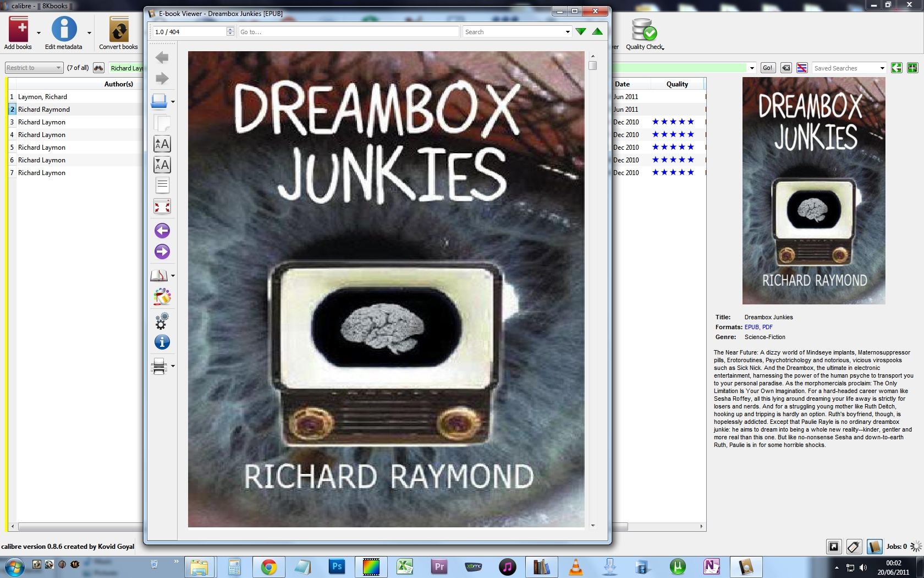Viewport: 924px width, 578px height.
Task: Click the Jobs: 0 indicator
Action: pyautogui.click(x=897, y=546)
